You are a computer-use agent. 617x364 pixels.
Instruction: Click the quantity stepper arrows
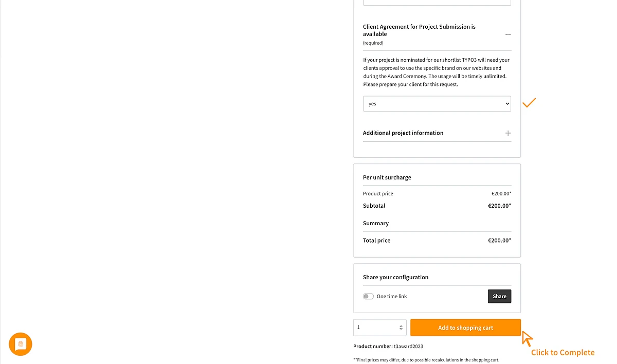(x=401, y=327)
